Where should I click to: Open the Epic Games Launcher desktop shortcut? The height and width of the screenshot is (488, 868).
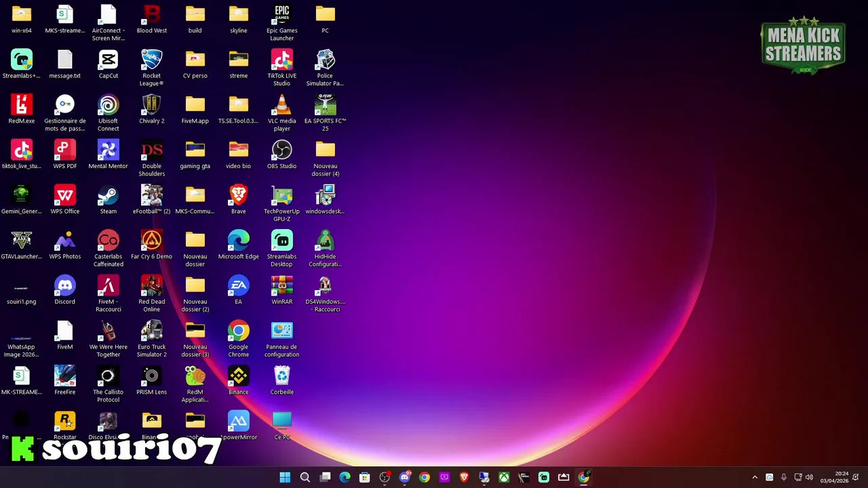pos(282,22)
